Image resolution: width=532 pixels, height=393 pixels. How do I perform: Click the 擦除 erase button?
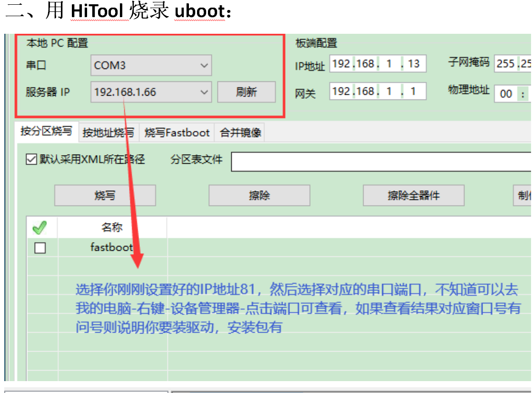click(259, 195)
